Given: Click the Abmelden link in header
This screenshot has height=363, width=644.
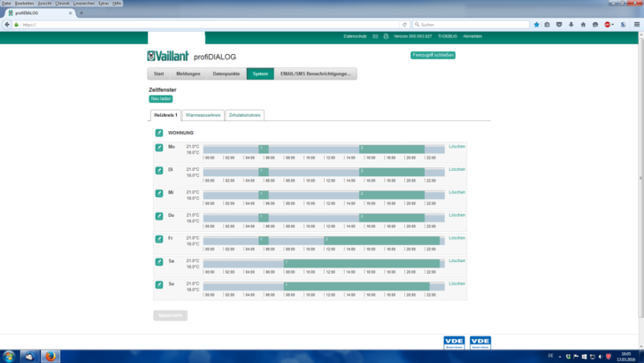Looking at the screenshot, I should tap(472, 36).
